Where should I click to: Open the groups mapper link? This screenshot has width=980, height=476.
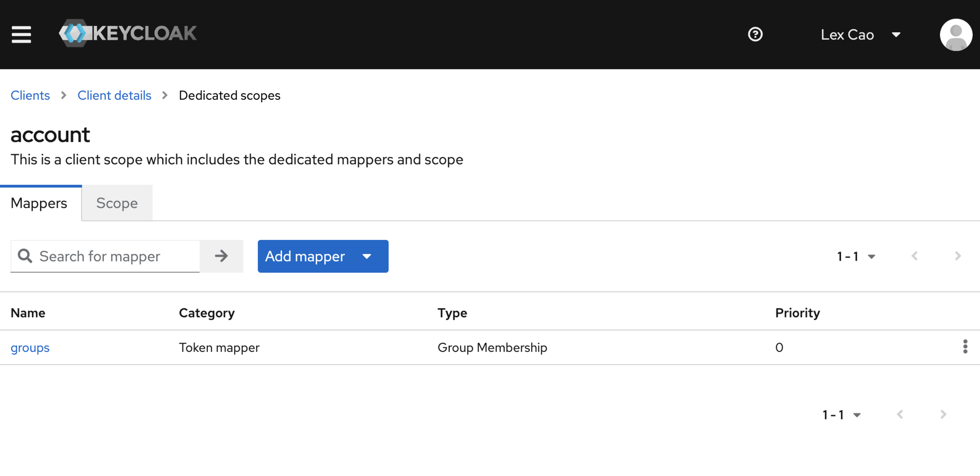pos(30,347)
